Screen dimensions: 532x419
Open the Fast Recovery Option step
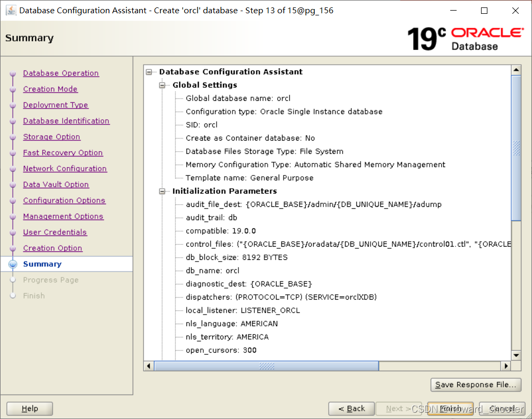[63, 153]
